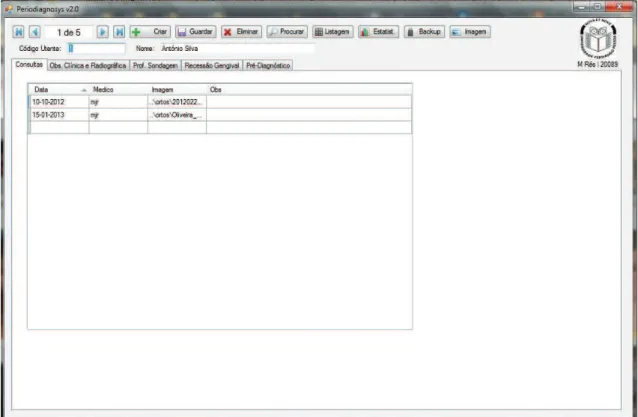The height and width of the screenshot is (417, 638).
Task: Maximize the Periodiagnosys window
Action: coord(597,7)
